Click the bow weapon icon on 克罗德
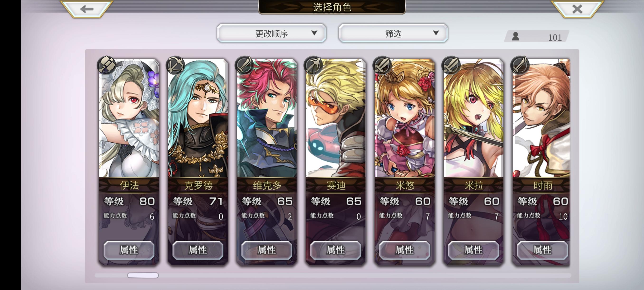The image size is (644, 290). pos(175,65)
